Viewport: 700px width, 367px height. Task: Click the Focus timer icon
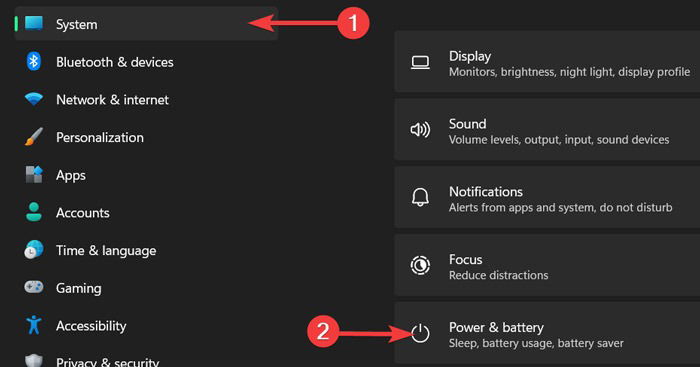click(420, 265)
